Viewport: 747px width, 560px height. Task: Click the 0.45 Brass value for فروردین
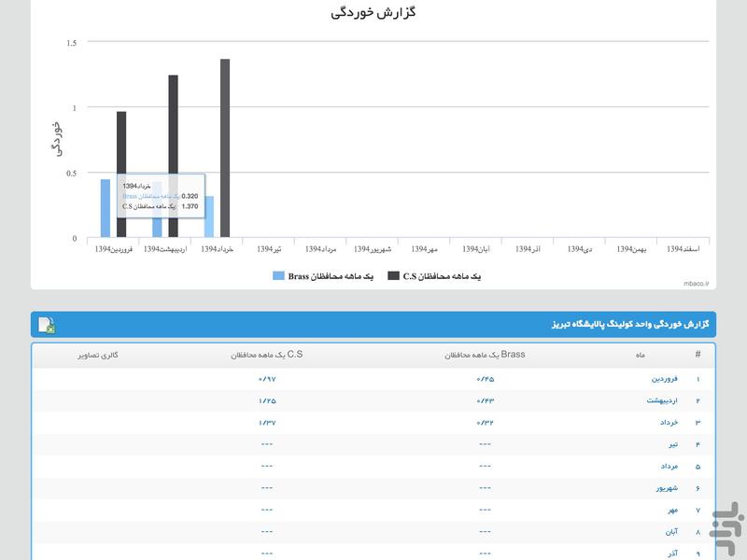click(x=485, y=379)
